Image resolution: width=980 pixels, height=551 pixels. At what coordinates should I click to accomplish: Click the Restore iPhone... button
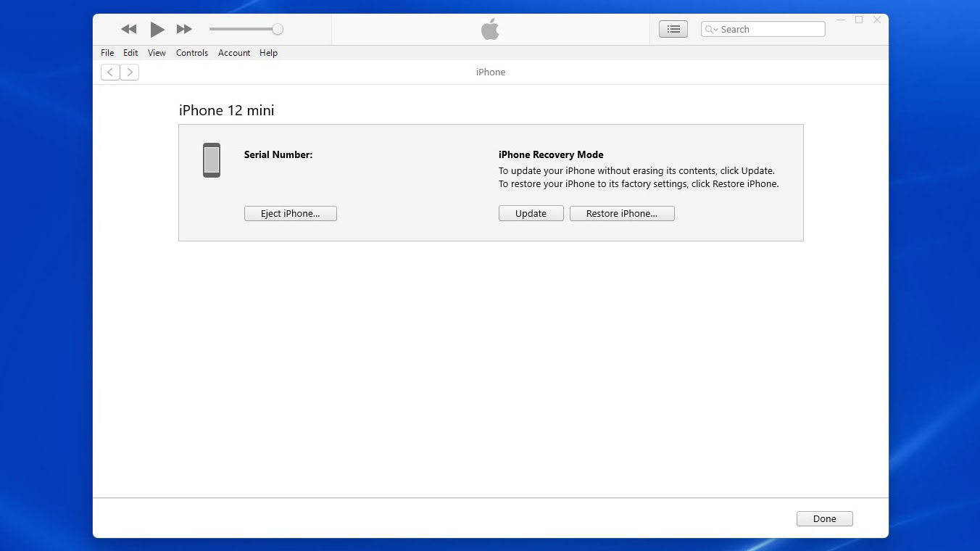(x=622, y=213)
